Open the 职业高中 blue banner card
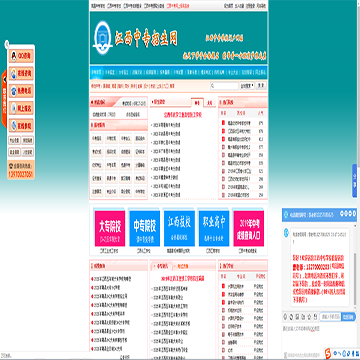 pyautogui.click(x=214, y=228)
